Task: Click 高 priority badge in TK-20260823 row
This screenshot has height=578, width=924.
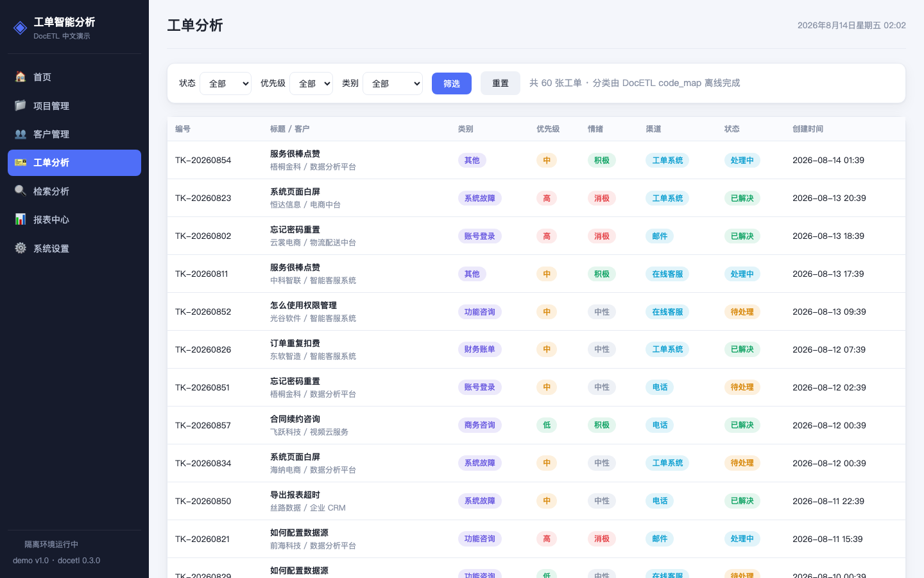Action: [547, 198]
